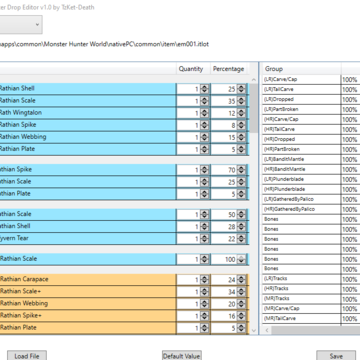The image size is (360, 360).
Task: Click percentage spinner arrows for Rath Wingtalon
Action: 241,113
